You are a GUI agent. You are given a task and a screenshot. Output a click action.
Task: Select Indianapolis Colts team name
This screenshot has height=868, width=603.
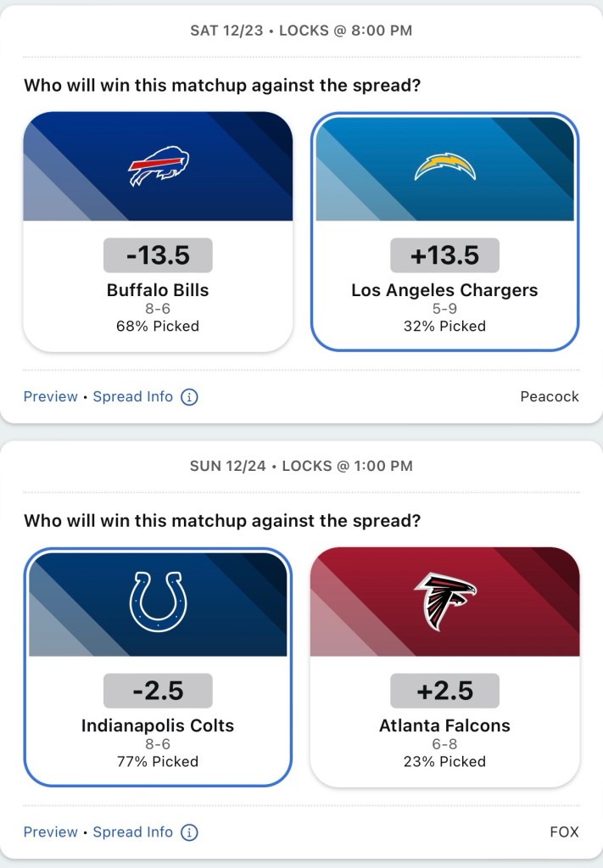[158, 725]
